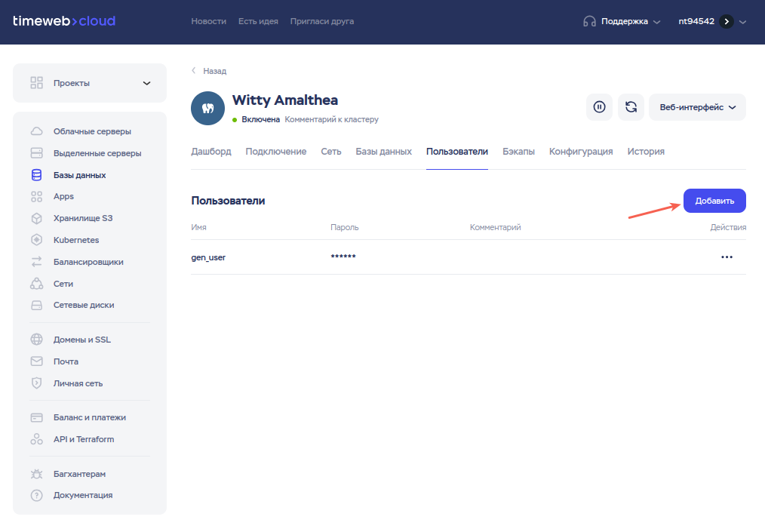
Task: Open the three-dots actions menu for gen_user
Action: tap(727, 257)
